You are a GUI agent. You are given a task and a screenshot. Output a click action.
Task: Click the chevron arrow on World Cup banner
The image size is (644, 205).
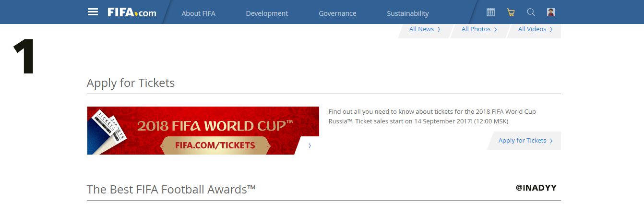coord(310,145)
